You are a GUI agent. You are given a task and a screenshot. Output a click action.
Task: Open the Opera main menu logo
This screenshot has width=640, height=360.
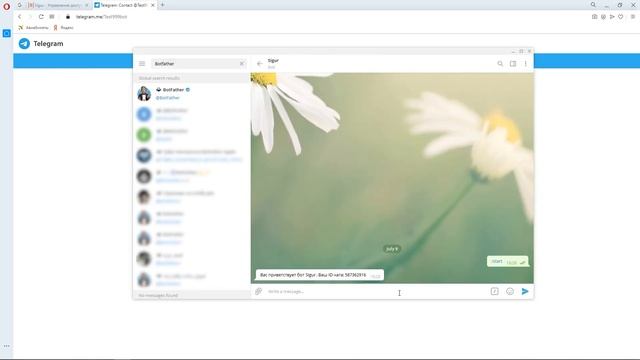(7, 6)
